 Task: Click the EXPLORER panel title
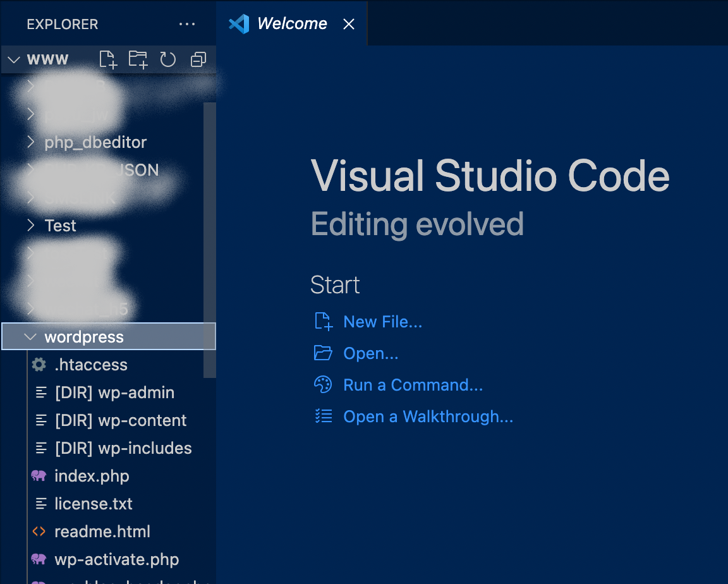coord(62,24)
